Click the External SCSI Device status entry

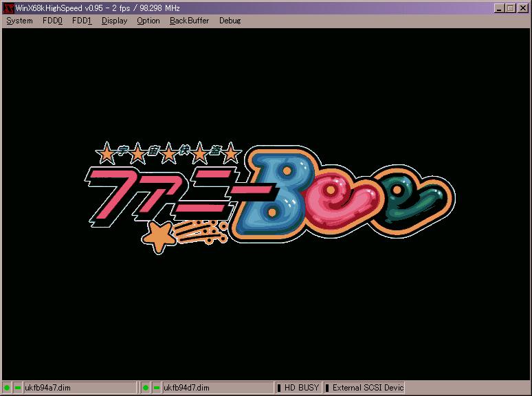[x=364, y=388]
